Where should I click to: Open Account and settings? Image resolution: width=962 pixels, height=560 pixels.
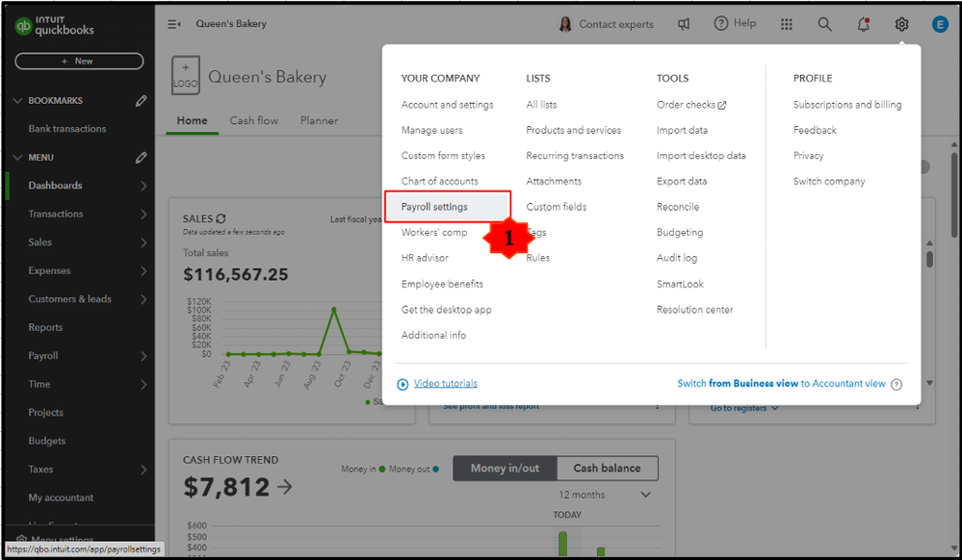pyautogui.click(x=447, y=105)
